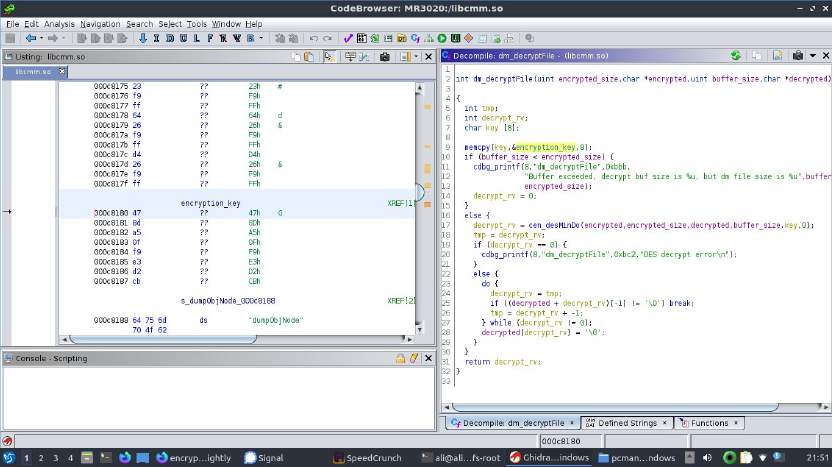
Task: Click the green checkmark toolbar icon
Action: pyautogui.click(x=348, y=38)
